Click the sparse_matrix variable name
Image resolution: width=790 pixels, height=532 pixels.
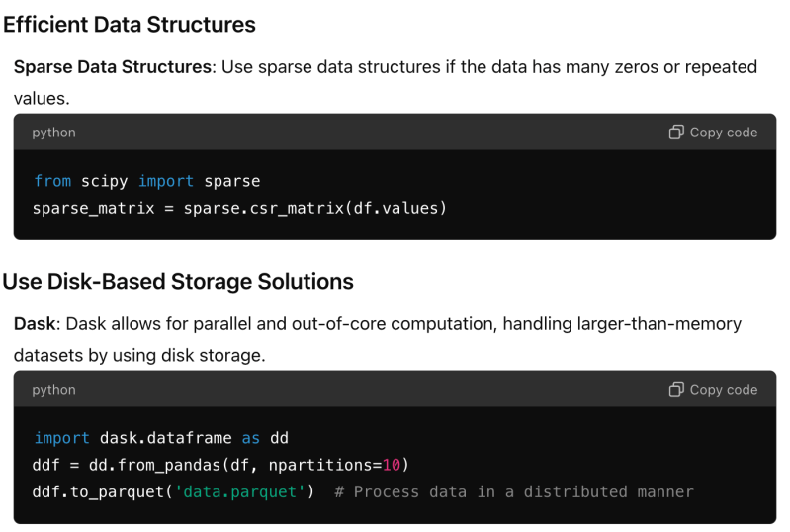93,208
